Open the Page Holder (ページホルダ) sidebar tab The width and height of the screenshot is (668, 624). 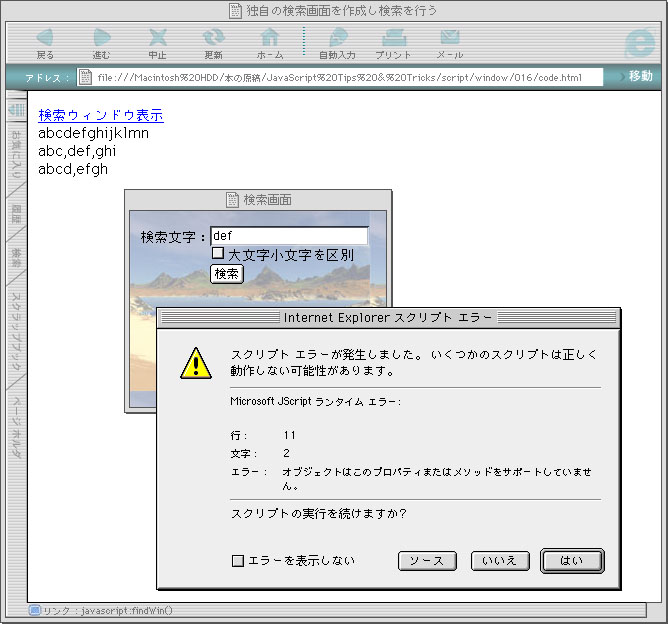16,427
